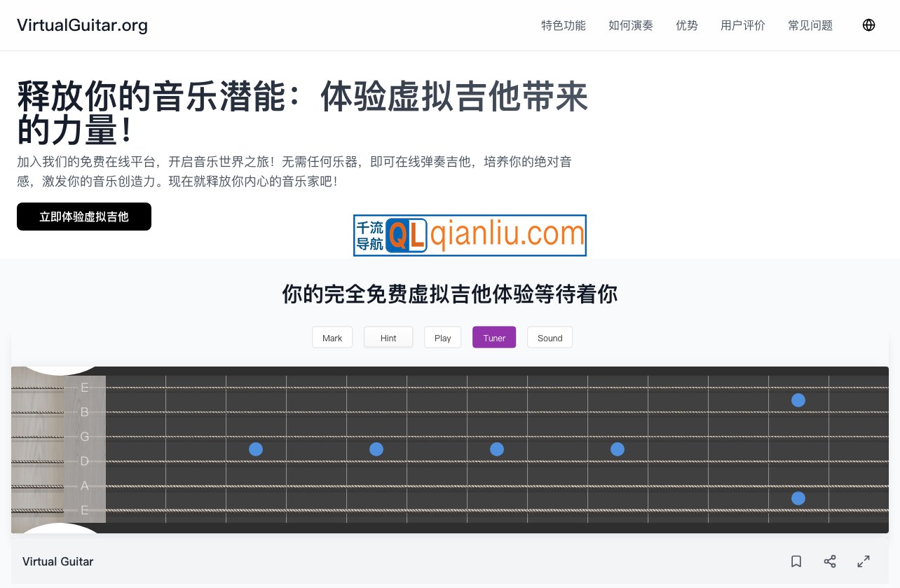Activate Play mode

coord(442,337)
